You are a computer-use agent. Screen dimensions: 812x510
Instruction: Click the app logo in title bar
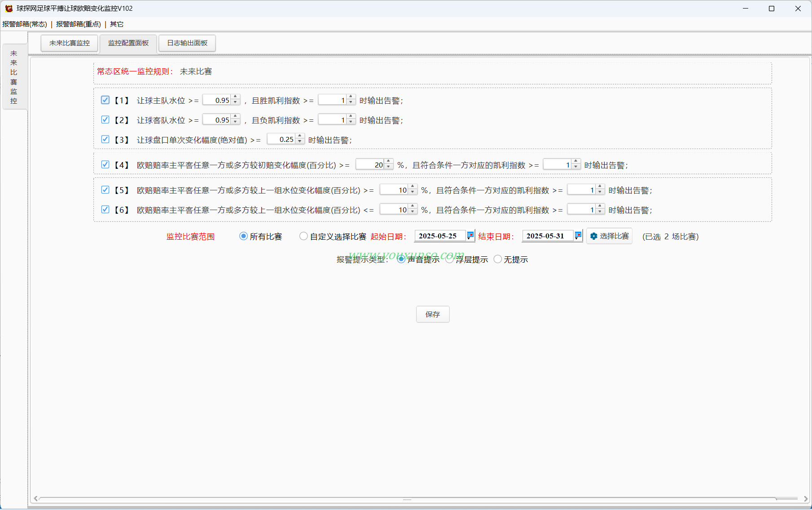tap(9, 9)
